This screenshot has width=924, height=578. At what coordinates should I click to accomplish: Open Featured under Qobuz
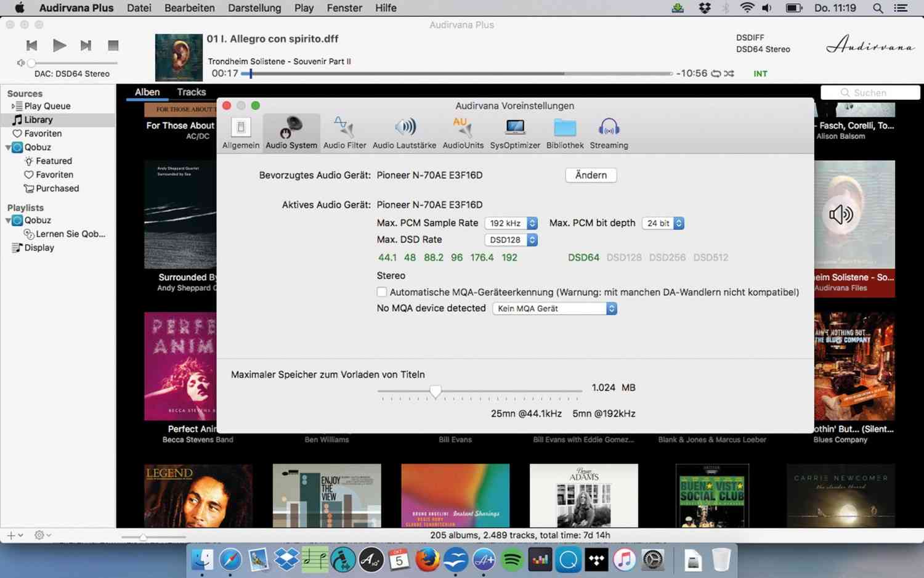click(54, 161)
